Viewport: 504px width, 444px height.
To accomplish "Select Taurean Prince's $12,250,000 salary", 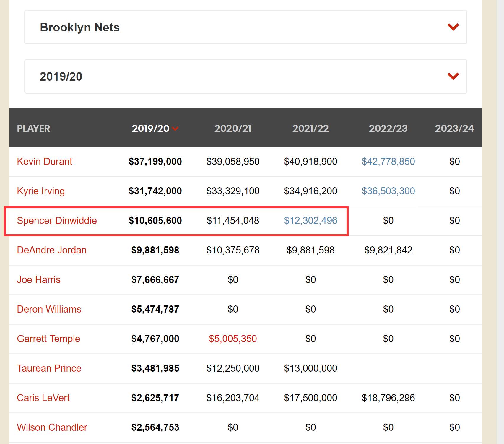I will click(x=233, y=368).
